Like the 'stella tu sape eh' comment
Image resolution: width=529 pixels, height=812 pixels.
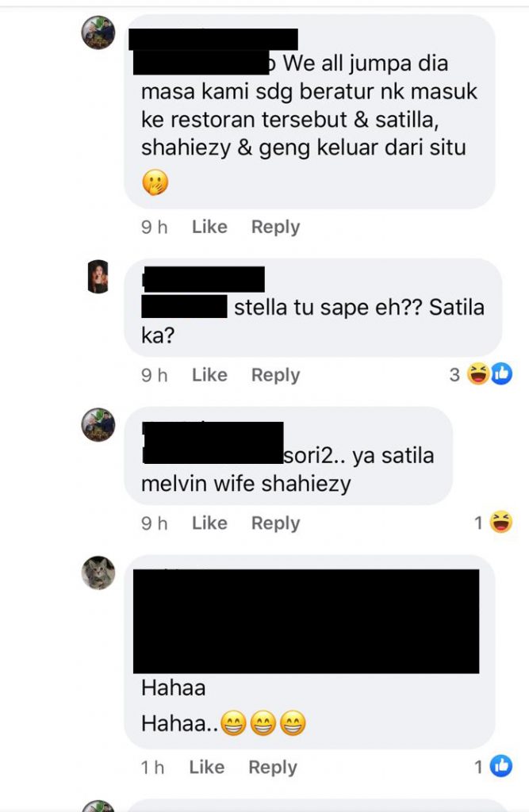coord(209,375)
